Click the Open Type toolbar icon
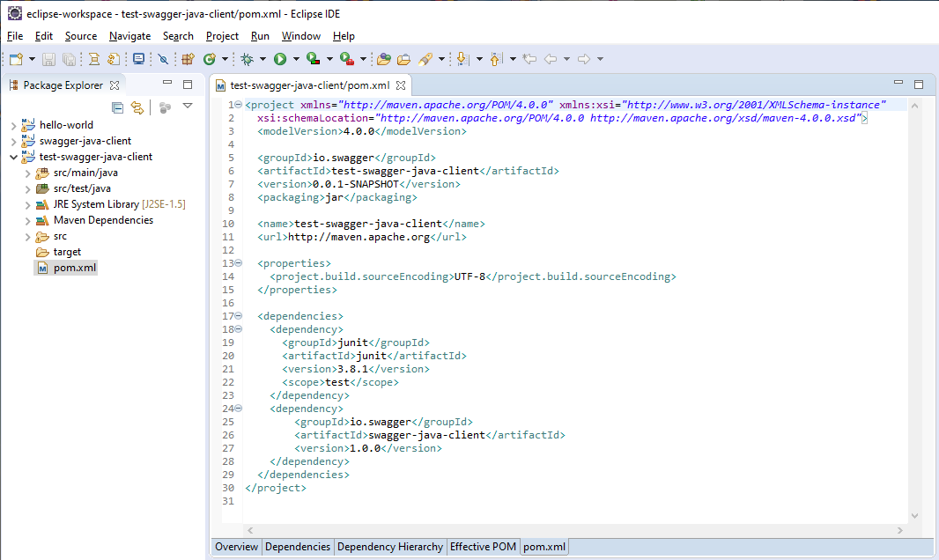 click(382, 59)
